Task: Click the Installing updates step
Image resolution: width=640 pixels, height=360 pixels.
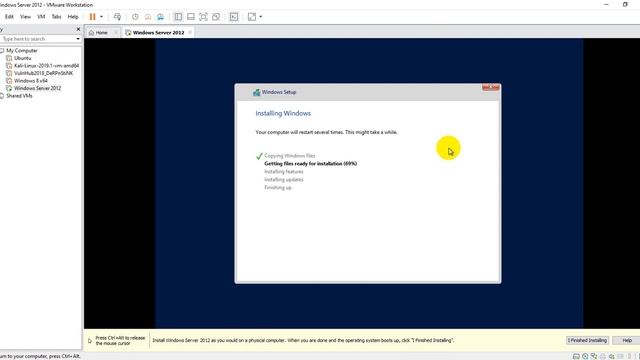Action: click(x=284, y=180)
